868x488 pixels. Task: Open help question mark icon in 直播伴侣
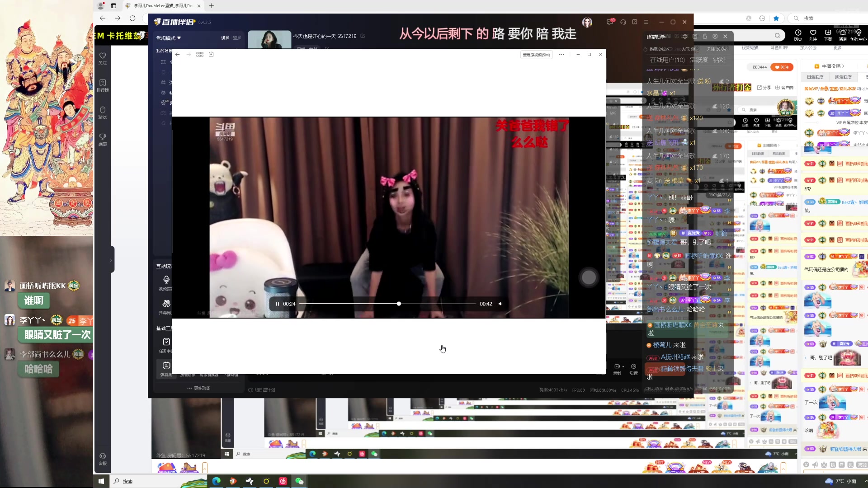(x=635, y=22)
